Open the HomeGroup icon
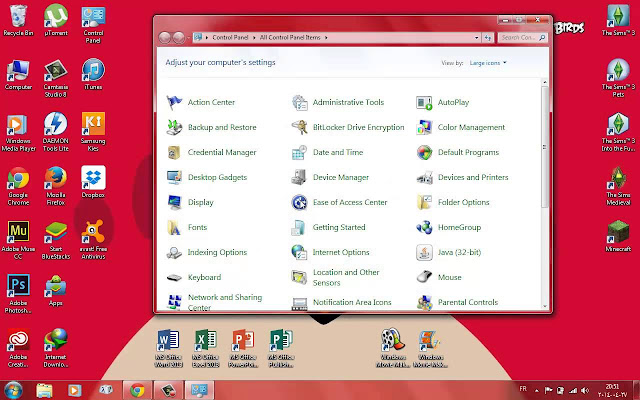Screen dimensions: 640x400 (x=424, y=227)
